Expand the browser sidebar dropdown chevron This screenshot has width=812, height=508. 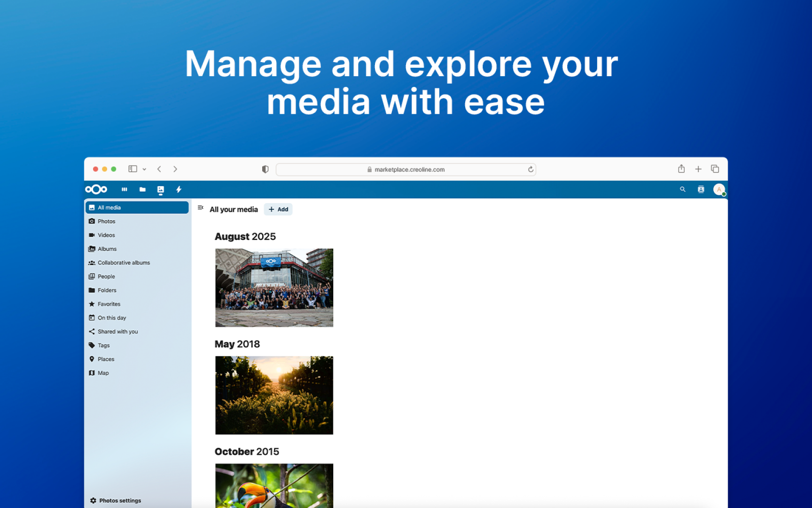click(144, 169)
